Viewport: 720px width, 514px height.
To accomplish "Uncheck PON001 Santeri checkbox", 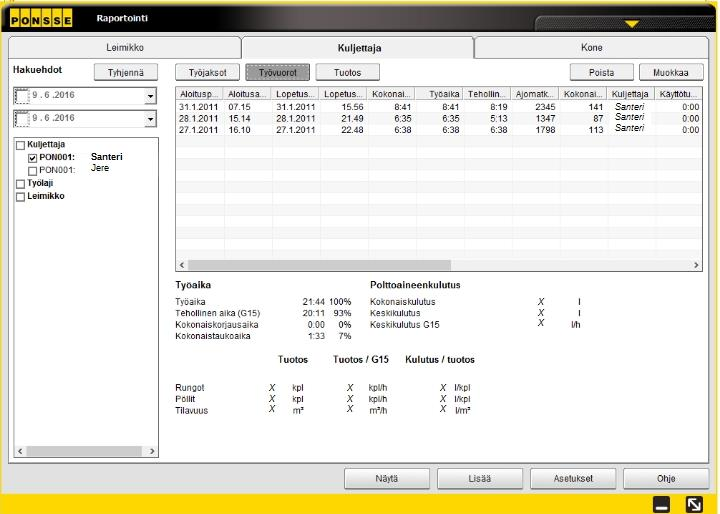I will click(x=33, y=158).
